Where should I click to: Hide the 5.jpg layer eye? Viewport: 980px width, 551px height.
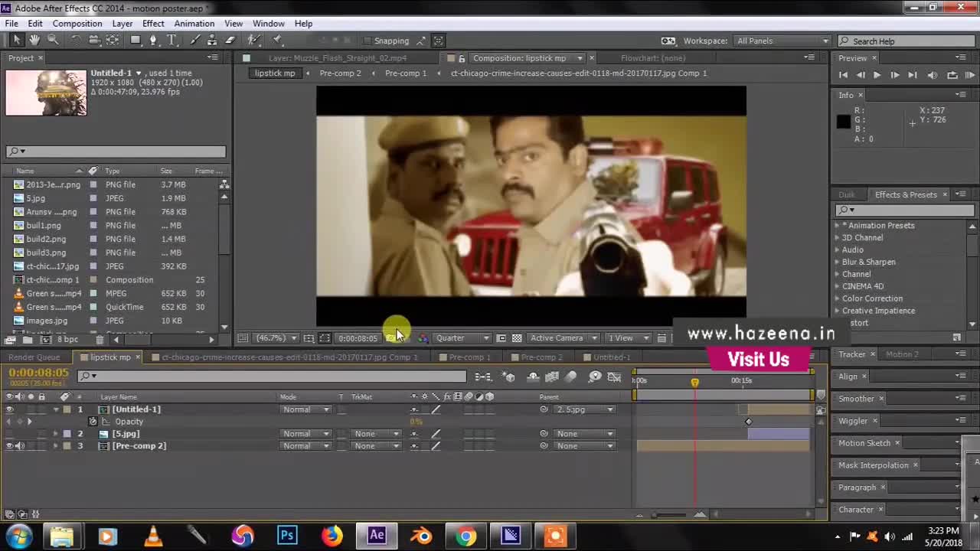(x=9, y=434)
